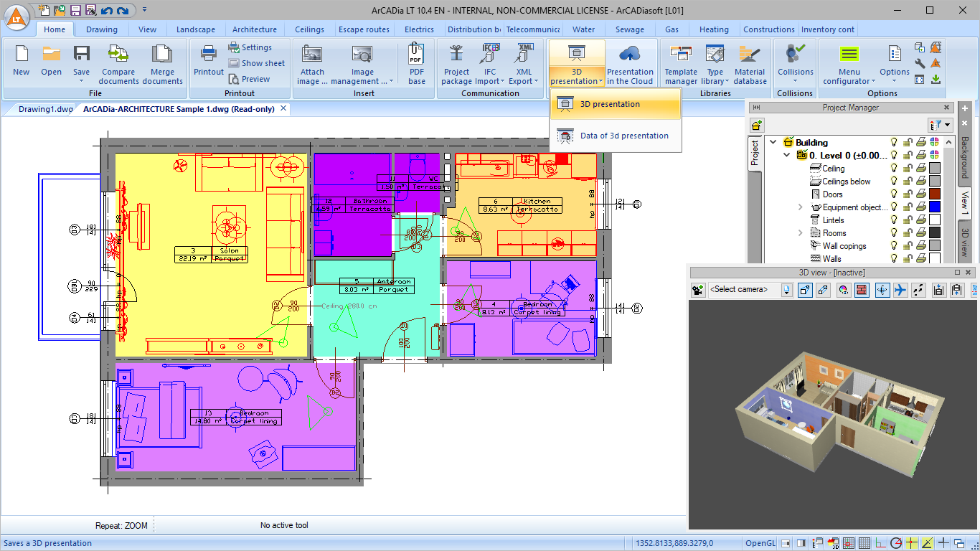Select Data of 3d presentation menu item
980x551 pixels.
click(x=616, y=136)
